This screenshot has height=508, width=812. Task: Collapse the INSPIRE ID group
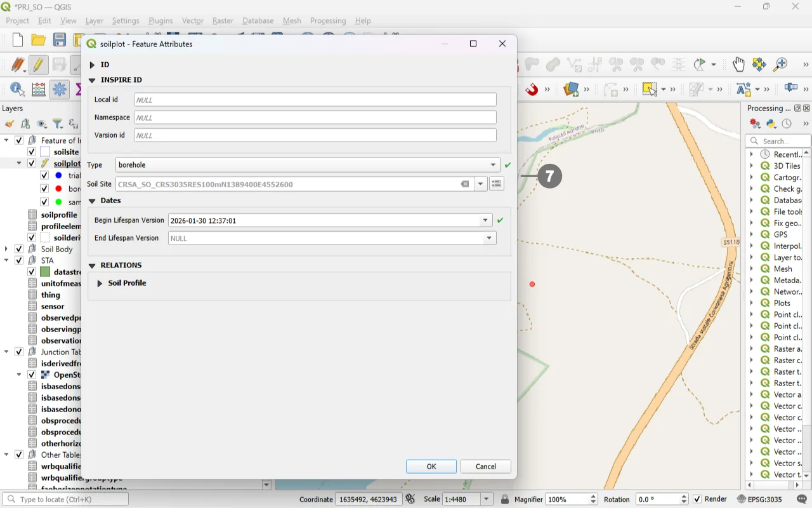click(x=92, y=80)
